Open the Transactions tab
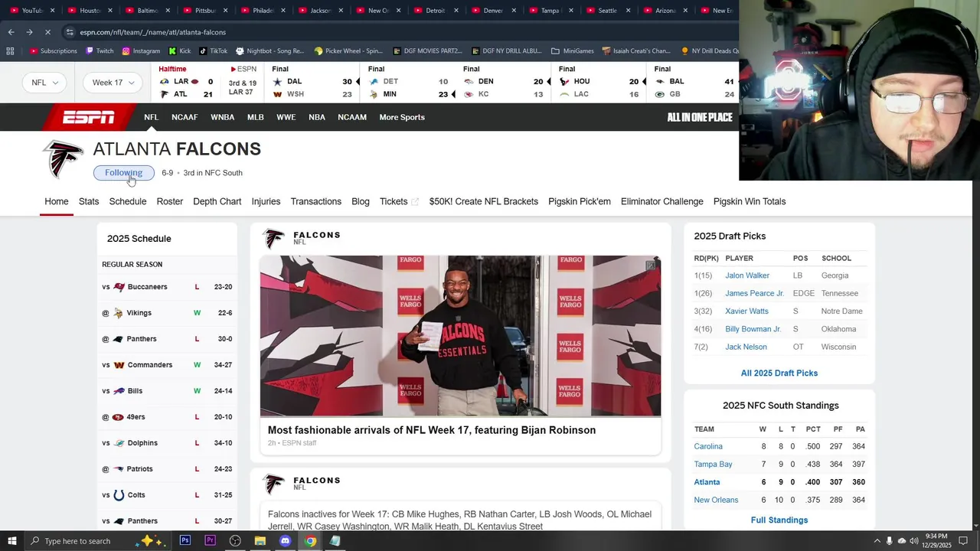Viewport: 980px width, 551px height. point(316,201)
